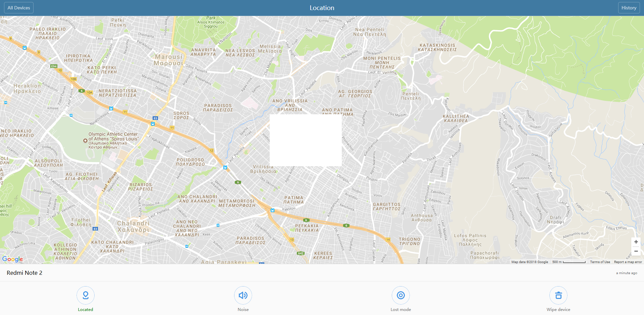Click the Gargittos area label
The width and height of the screenshot is (644, 315).
(387, 207)
